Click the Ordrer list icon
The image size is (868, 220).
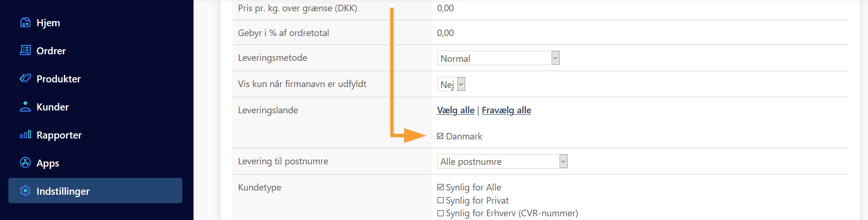(x=25, y=51)
